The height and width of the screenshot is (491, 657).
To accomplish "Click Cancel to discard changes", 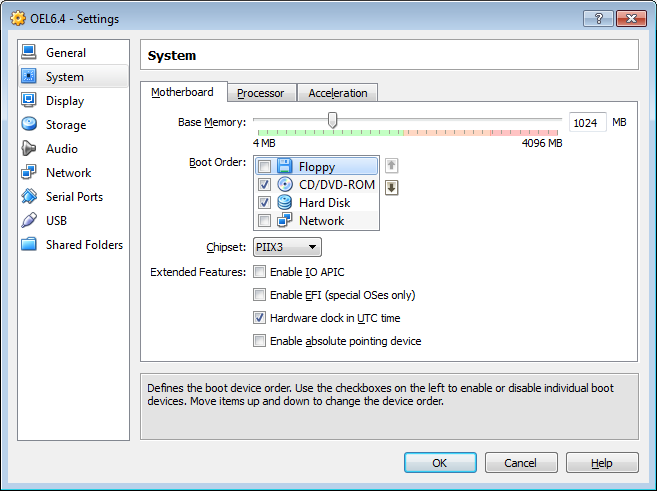I will point(521,463).
